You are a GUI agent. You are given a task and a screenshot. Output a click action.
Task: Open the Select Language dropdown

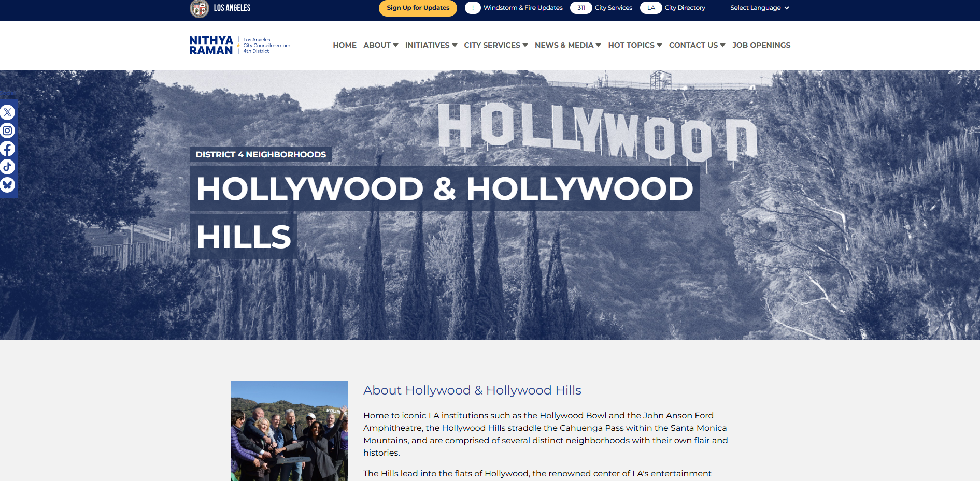pyautogui.click(x=759, y=8)
